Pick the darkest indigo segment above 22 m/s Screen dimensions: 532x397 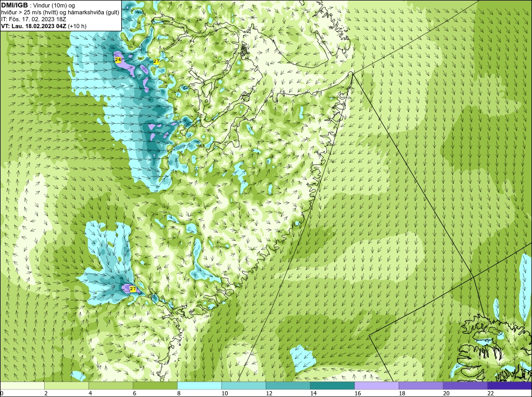[x=510, y=386]
